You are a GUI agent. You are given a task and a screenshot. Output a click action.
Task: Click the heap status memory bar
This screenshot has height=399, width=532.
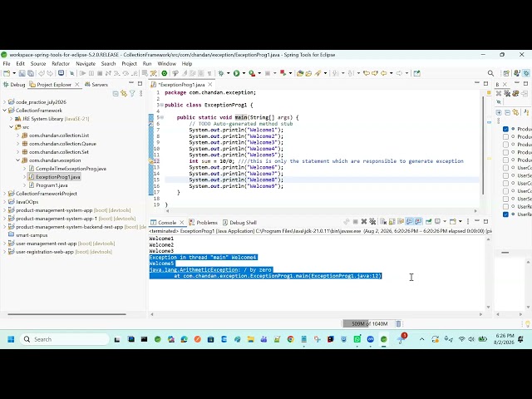pos(367,323)
